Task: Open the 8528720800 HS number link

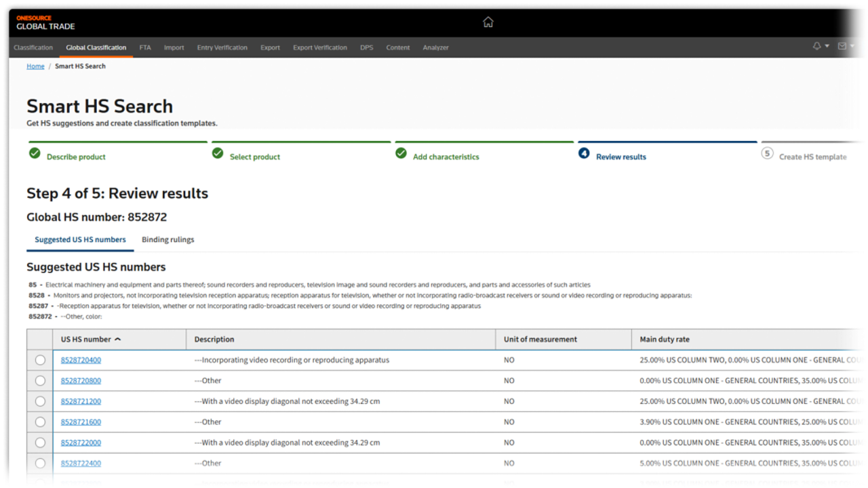Action: [x=81, y=381]
